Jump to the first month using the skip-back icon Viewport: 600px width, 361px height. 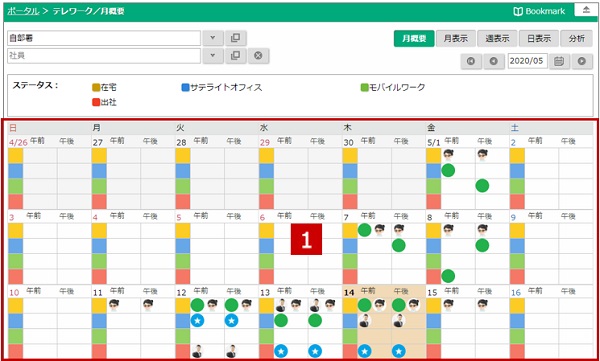click(471, 61)
